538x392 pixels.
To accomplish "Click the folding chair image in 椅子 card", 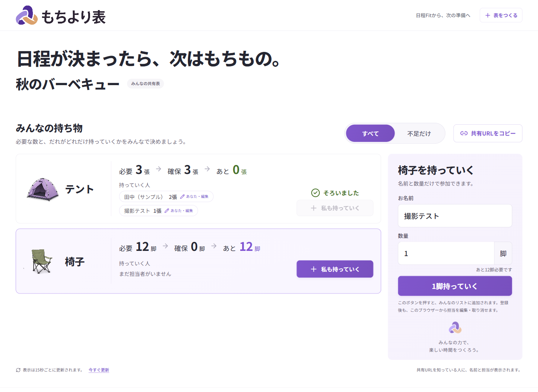I will 41,261.
